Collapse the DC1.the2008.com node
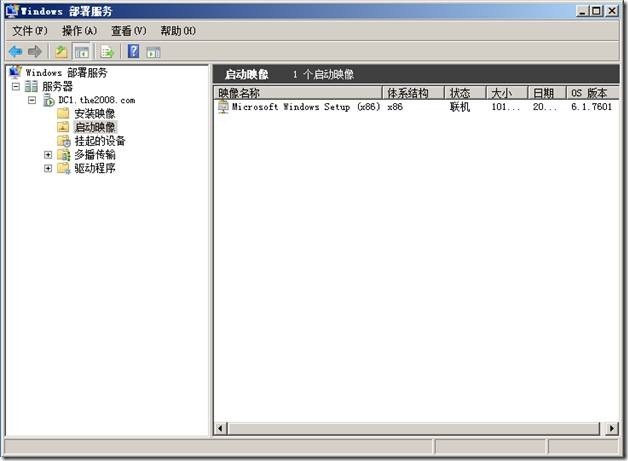 click(x=32, y=100)
